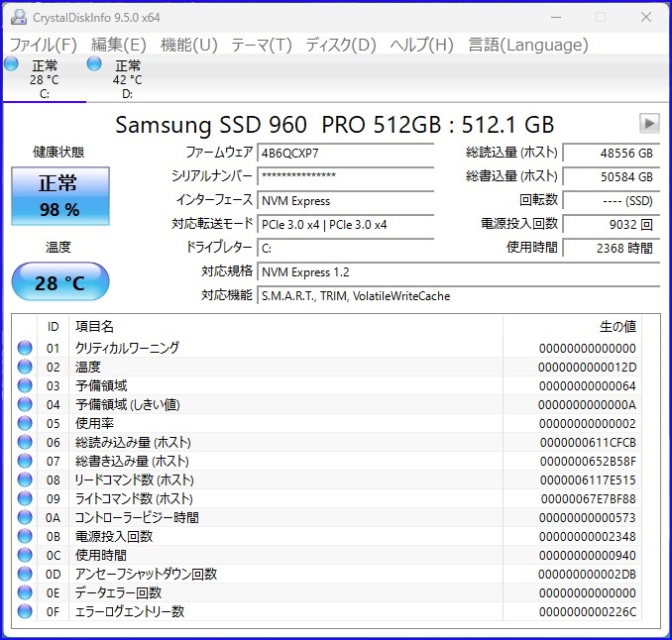672x640 pixels.
Task: Click the 正常 98 % health status button
Action: point(59,196)
